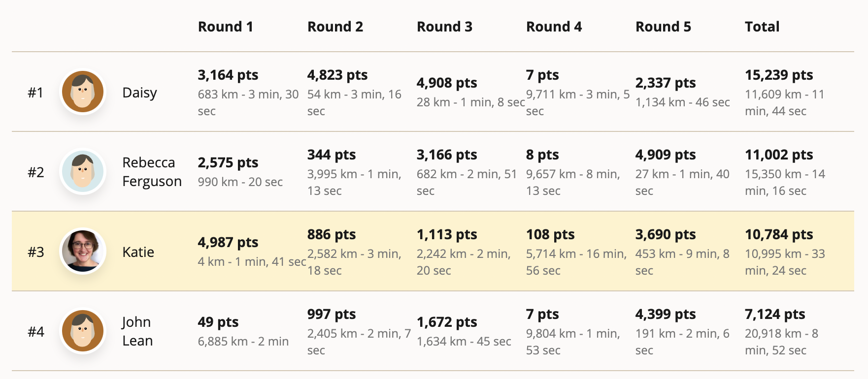868x379 pixels.
Task: Click the Round 3 column header
Action: point(444,27)
